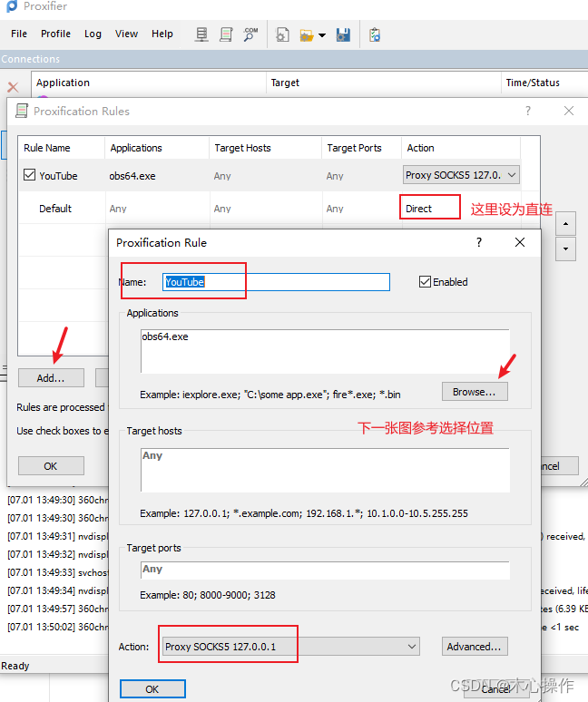Click the Target Ports column header
This screenshot has width=588, height=702.
coord(361,148)
